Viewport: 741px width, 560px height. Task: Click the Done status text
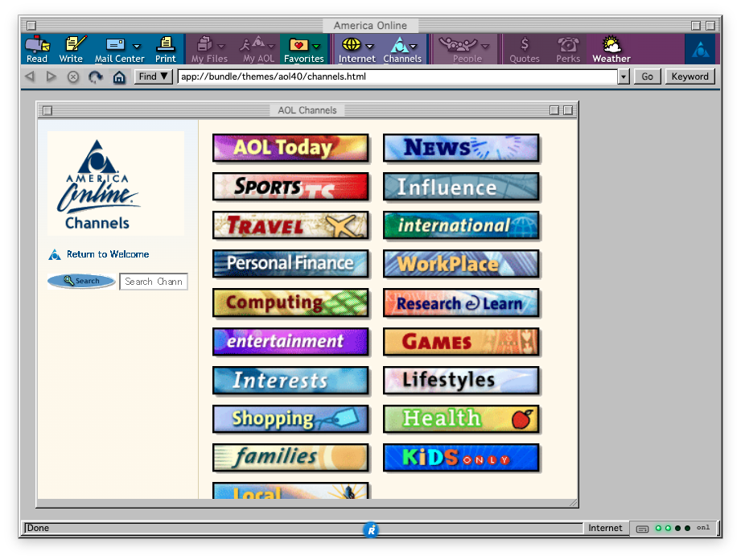(38, 528)
